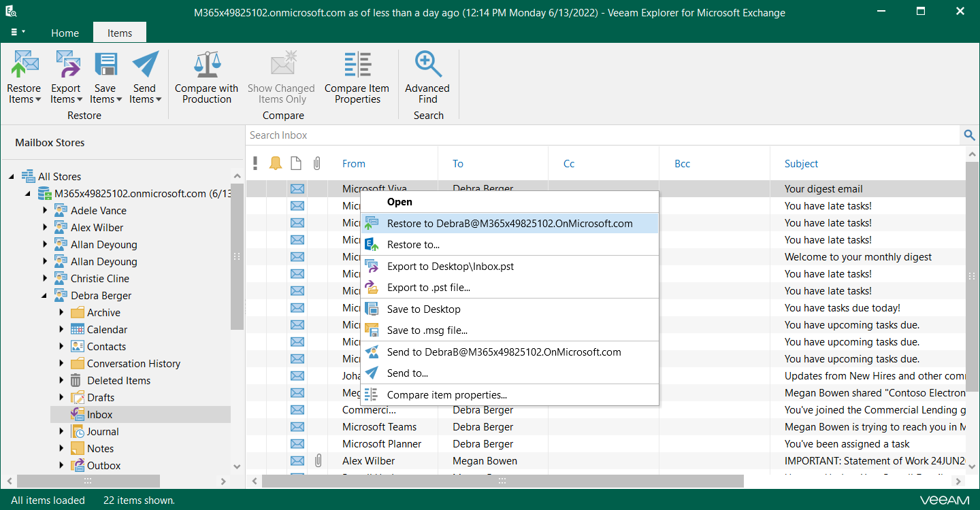Click the Drafts folder icon

(78, 398)
